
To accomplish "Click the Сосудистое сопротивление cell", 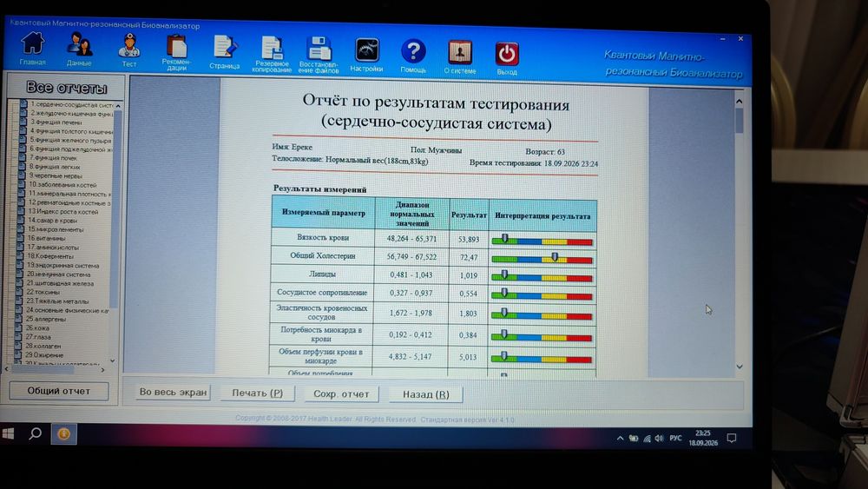I will pos(322,293).
